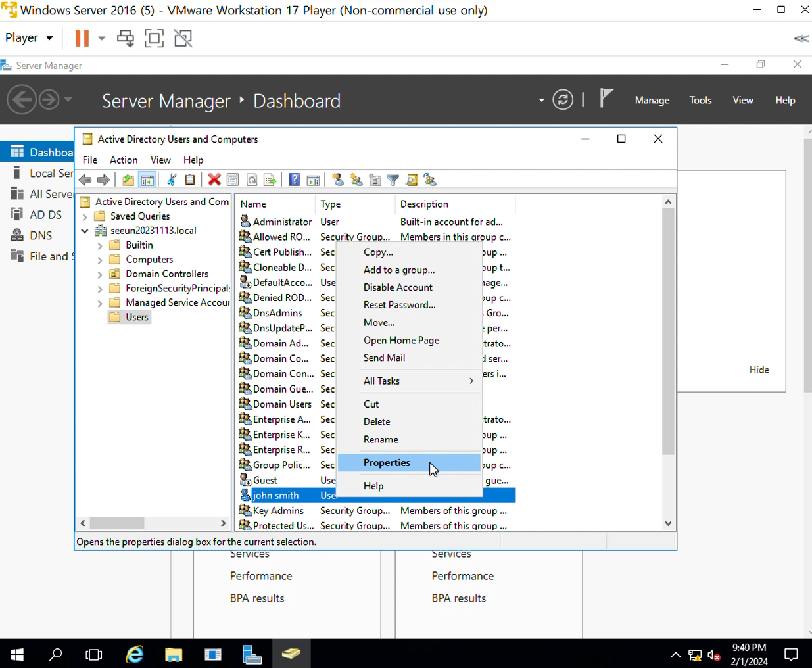Click the user list vertical scrollbar thumb
This screenshot has height=668, width=812.
pos(668,332)
